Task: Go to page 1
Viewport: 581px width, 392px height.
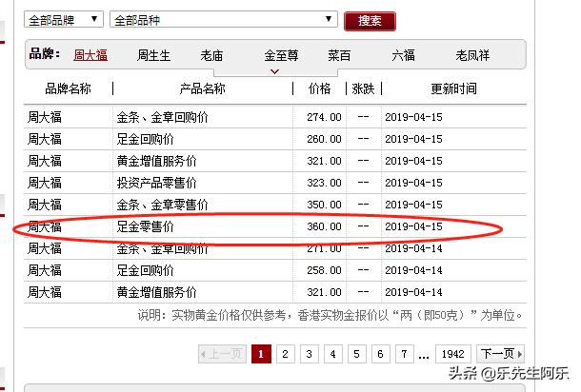Action: (x=261, y=354)
